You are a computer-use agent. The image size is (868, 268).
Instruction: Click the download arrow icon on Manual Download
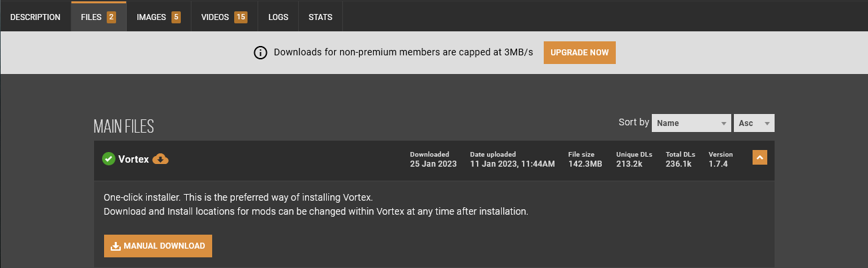[x=115, y=246]
